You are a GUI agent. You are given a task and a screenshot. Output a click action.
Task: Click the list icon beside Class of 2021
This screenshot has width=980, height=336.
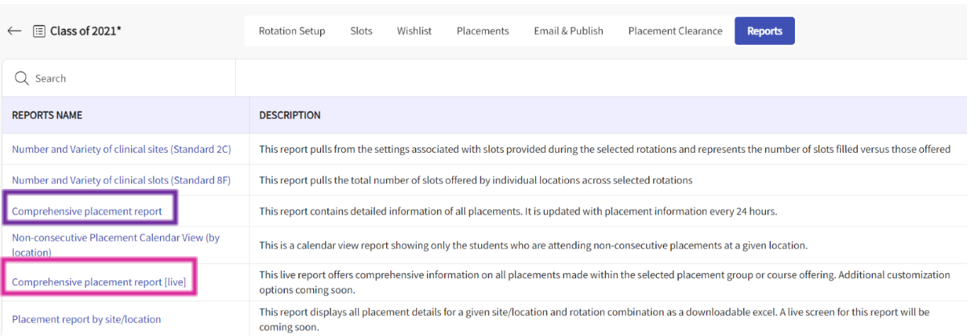[39, 31]
